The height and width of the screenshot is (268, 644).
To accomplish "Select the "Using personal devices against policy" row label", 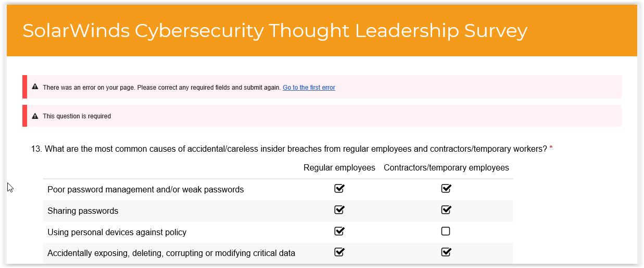I will point(117,233).
